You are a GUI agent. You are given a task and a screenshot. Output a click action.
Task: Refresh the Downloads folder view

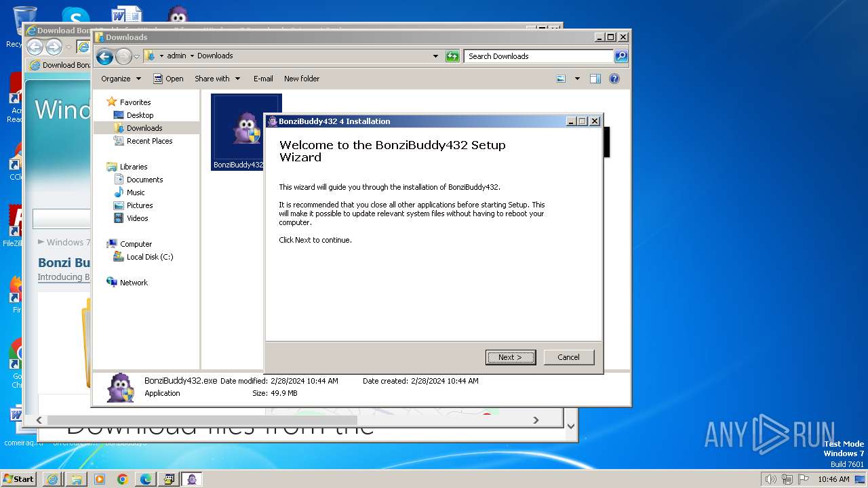(452, 56)
